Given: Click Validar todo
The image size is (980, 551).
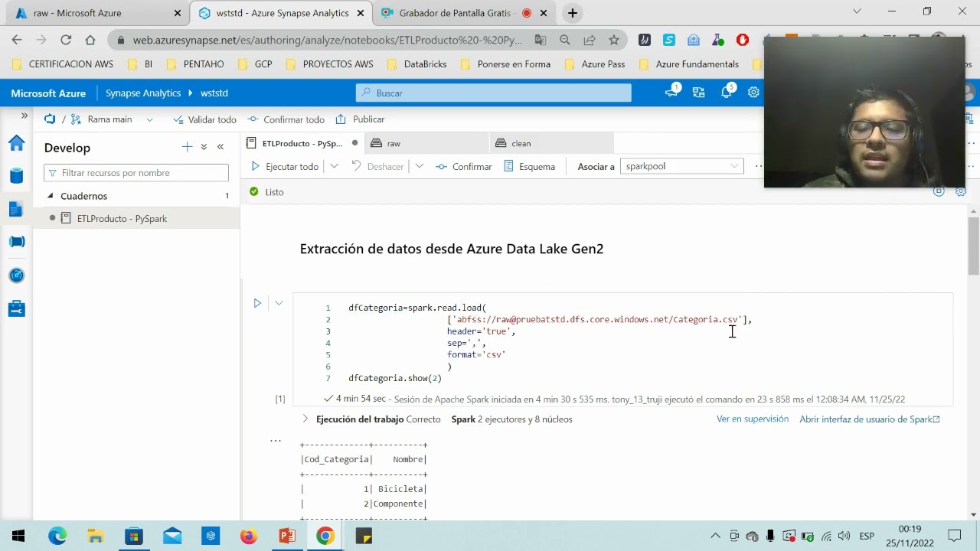Looking at the screenshot, I should [x=204, y=119].
